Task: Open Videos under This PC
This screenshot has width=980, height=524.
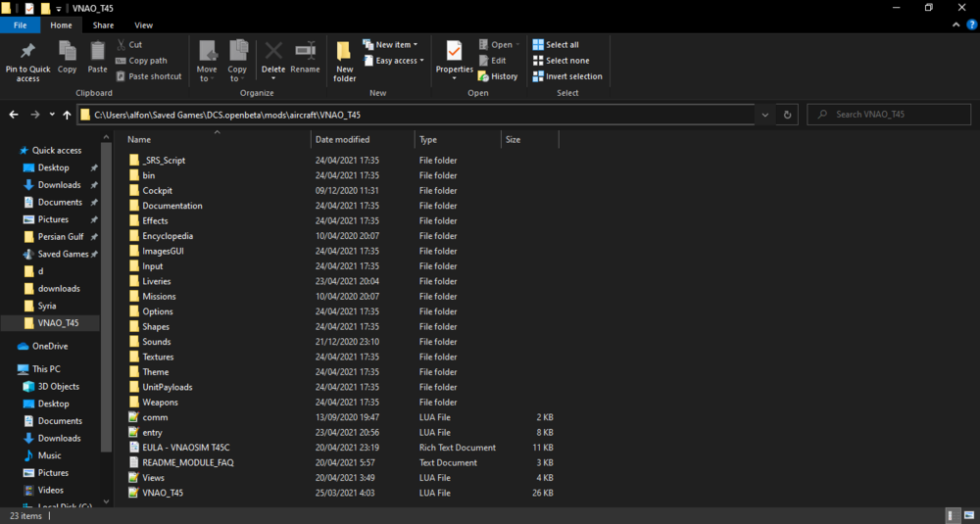Action: pyautogui.click(x=51, y=491)
